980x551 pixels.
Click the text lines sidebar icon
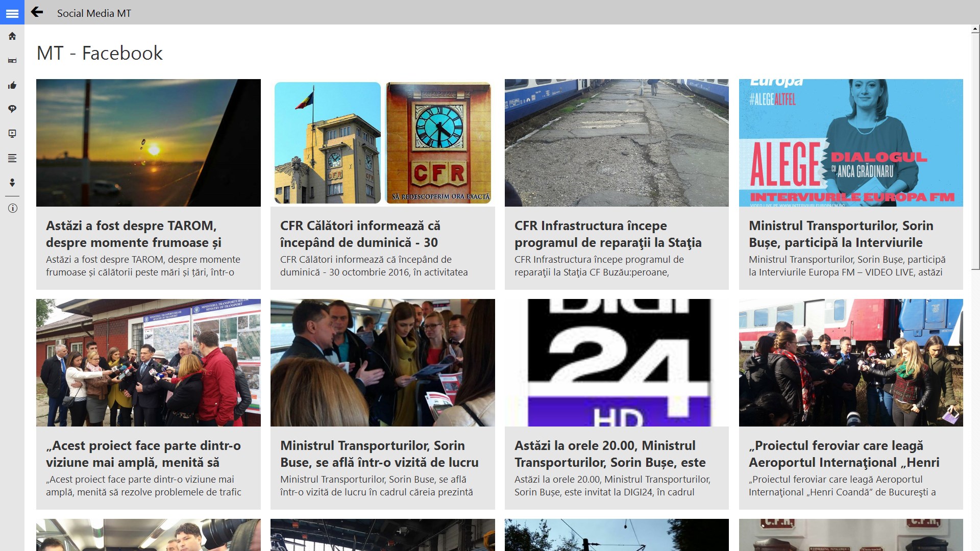tap(12, 158)
